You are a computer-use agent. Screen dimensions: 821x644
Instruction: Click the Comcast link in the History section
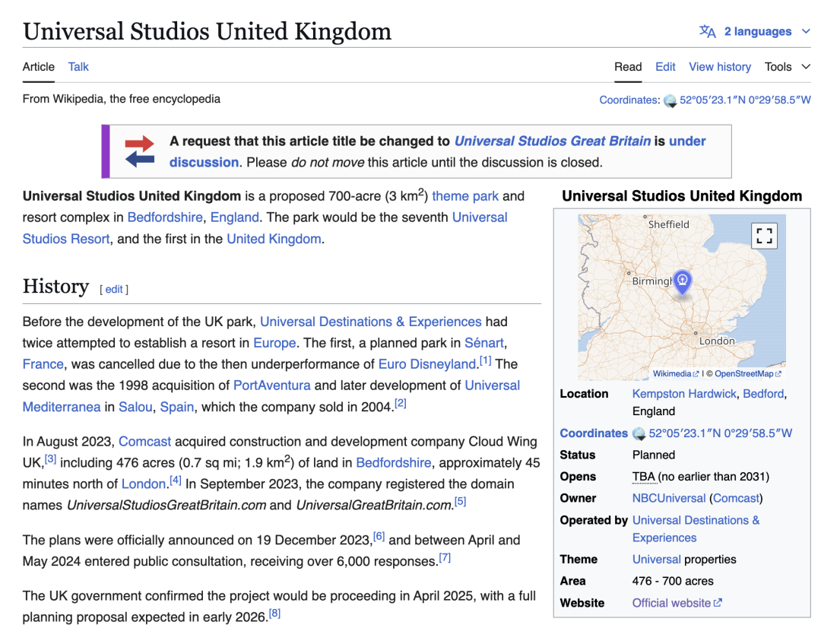point(144,442)
